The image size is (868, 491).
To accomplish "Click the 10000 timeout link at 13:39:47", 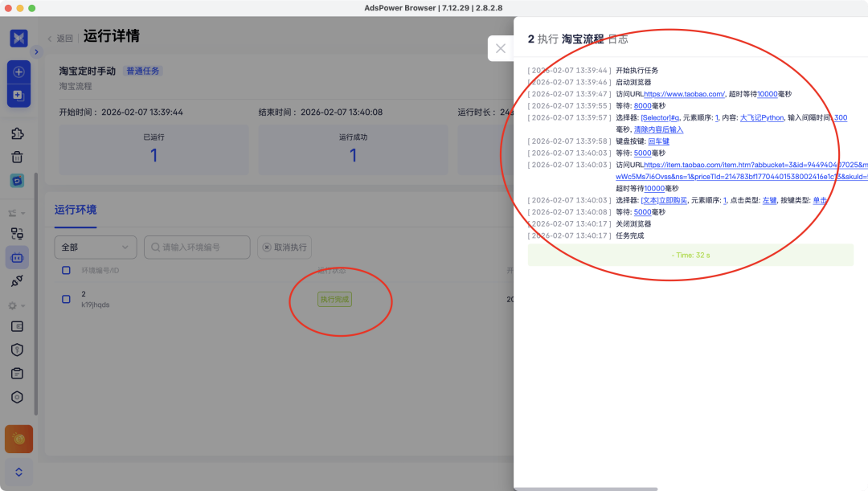I will coord(768,94).
